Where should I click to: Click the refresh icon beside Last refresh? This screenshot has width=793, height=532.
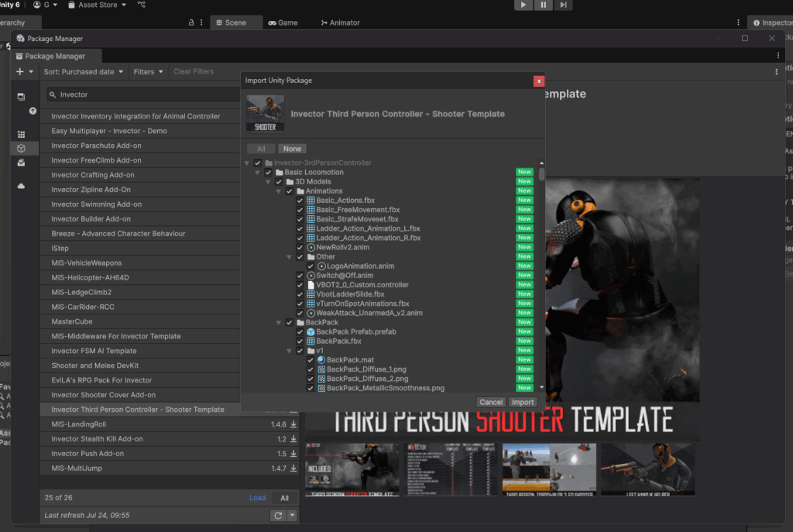coord(278,515)
